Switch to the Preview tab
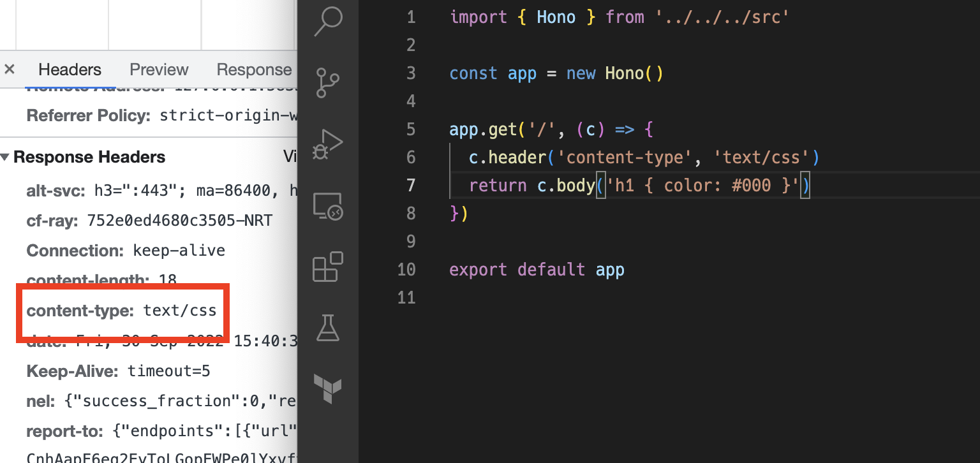The image size is (980, 463). point(159,70)
